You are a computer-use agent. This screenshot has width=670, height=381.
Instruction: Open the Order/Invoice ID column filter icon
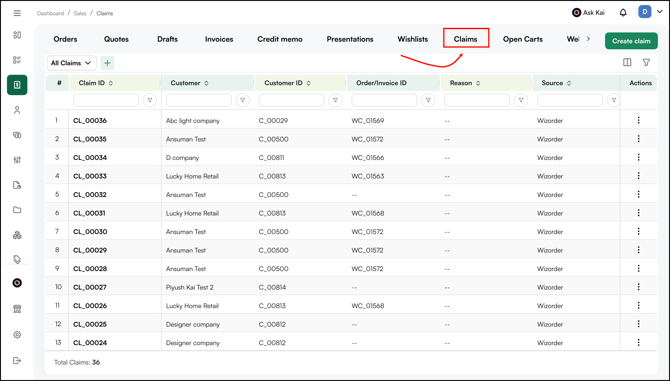(x=428, y=100)
